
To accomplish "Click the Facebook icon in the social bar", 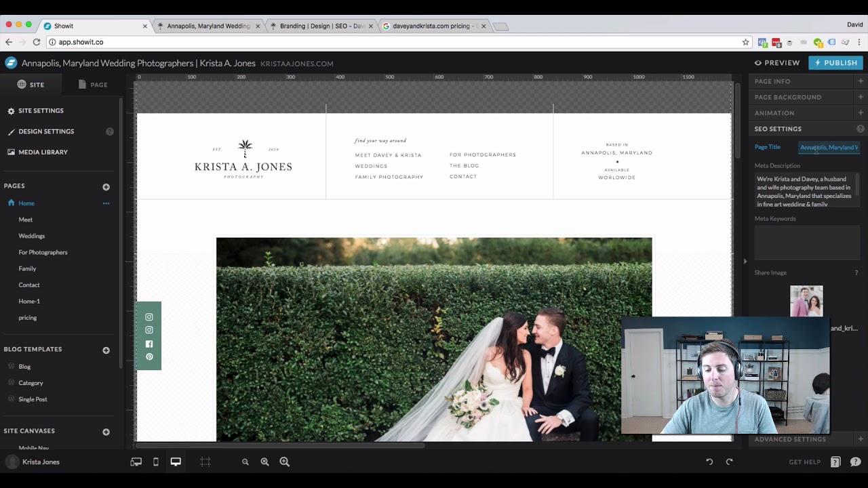I will (x=149, y=344).
